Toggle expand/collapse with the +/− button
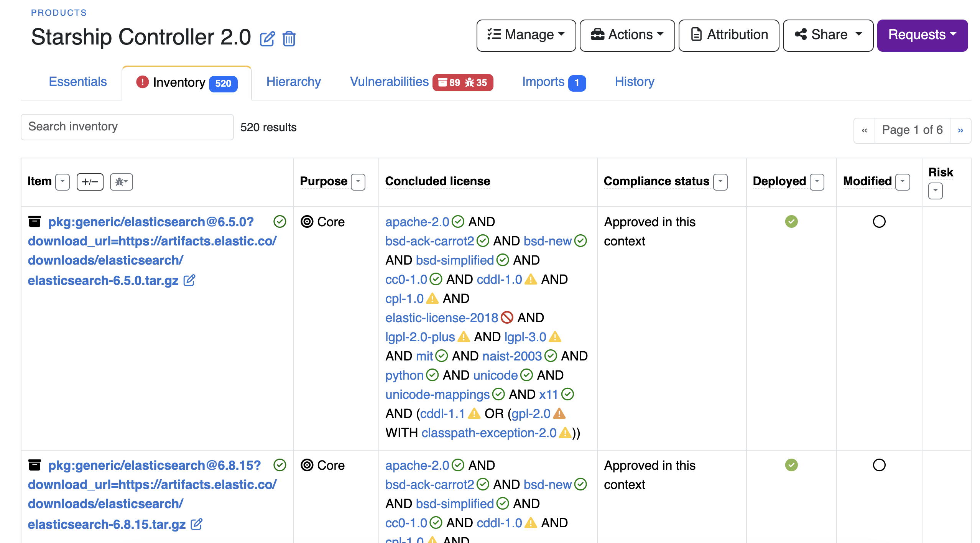The image size is (980, 543). [x=90, y=182]
